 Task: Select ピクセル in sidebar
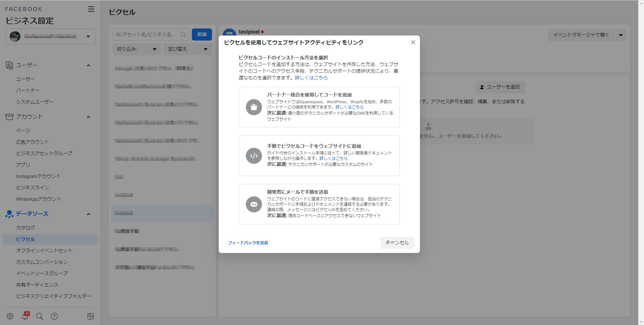coord(50,239)
